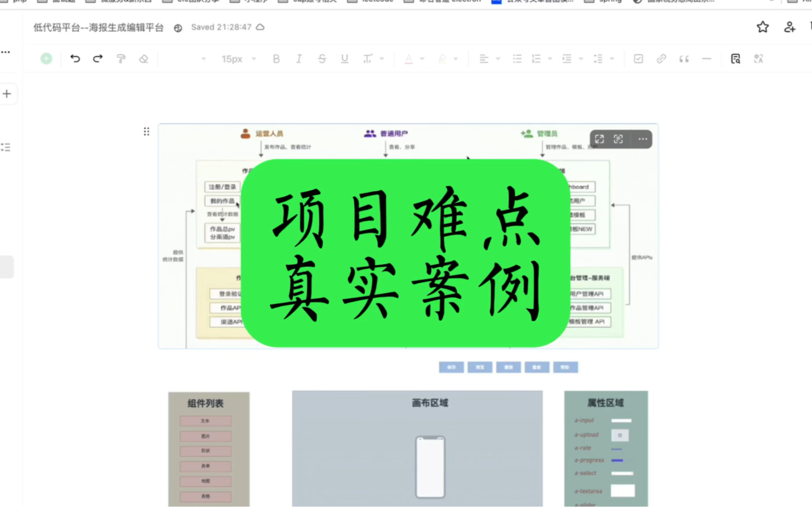The height and width of the screenshot is (507, 812).
Task: Undo the last edit
Action: (x=75, y=59)
